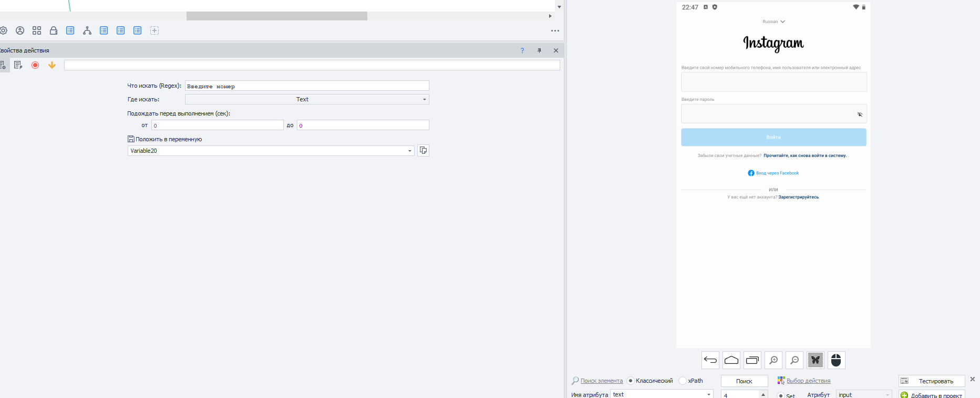Click the save icon beside 'Положить в переменную'
The width and height of the screenshot is (980, 398).
pyautogui.click(x=131, y=139)
